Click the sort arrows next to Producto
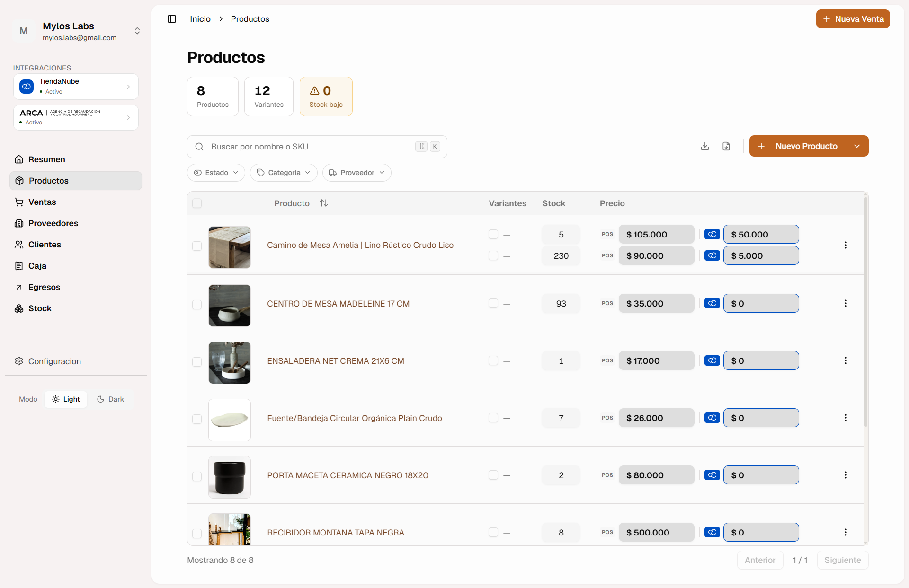Image resolution: width=909 pixels, height=588 pixels. coord(324,203)
